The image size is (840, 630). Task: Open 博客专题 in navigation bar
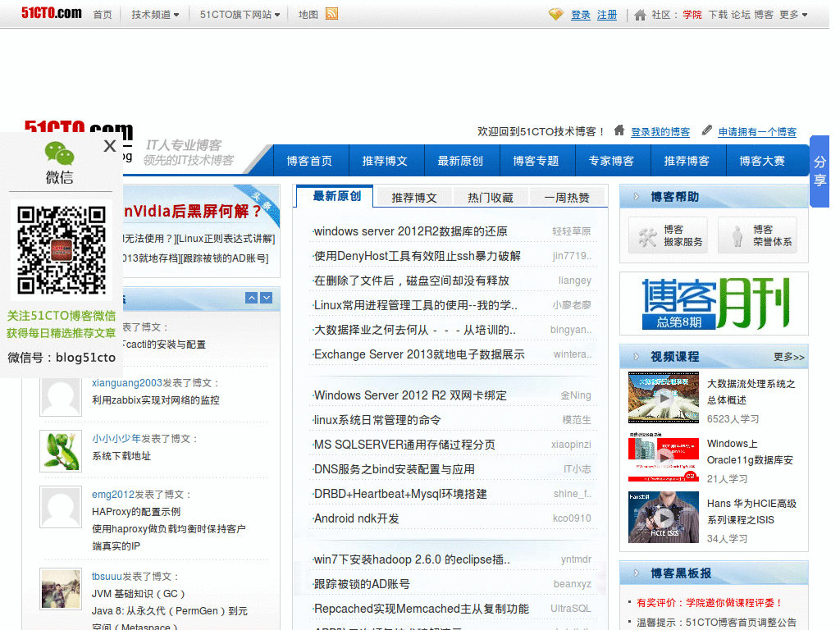click(536, 161)
